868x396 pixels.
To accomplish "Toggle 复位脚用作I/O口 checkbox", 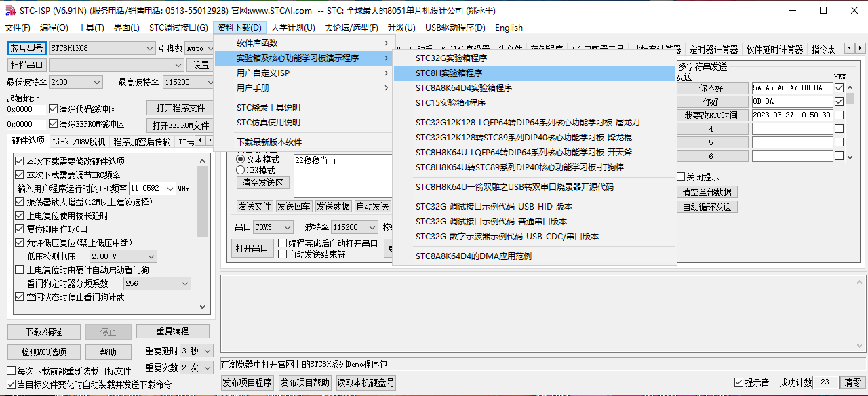I will [19, 229].
